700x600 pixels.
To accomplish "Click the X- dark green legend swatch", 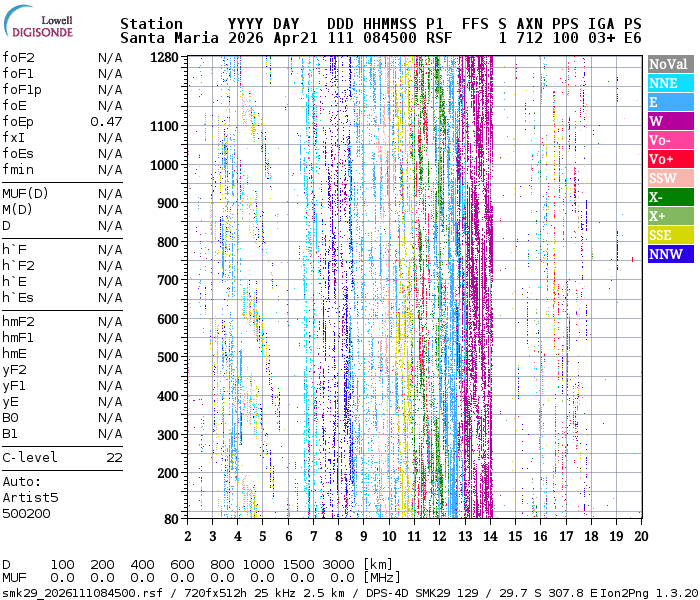I will (671, 197).
